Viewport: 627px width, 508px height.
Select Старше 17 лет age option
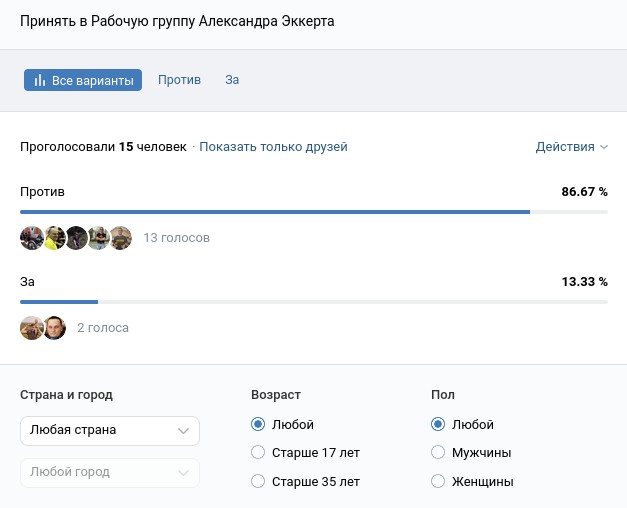258,453
